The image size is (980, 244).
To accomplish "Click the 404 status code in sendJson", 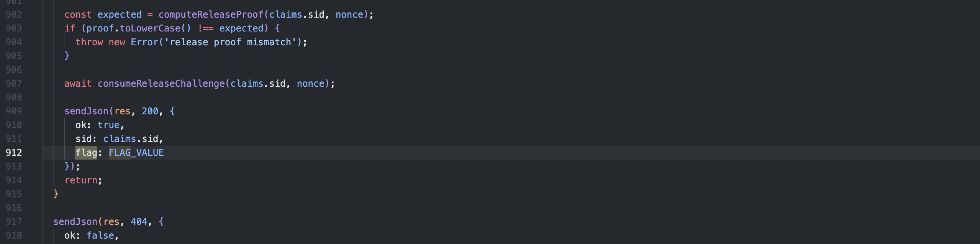I will click(x=139, y=222).
